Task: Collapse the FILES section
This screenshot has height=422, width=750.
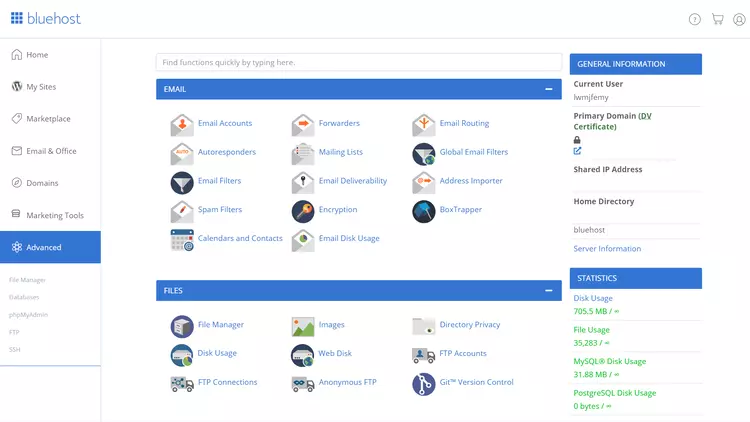Action: [549, 290]
